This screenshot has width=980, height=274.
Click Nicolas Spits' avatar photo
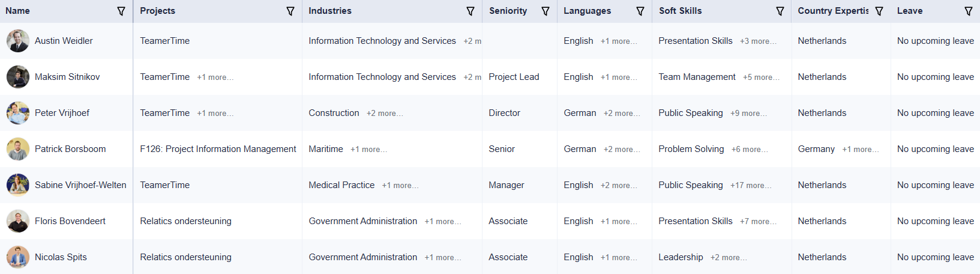click(x=18, y=257)
